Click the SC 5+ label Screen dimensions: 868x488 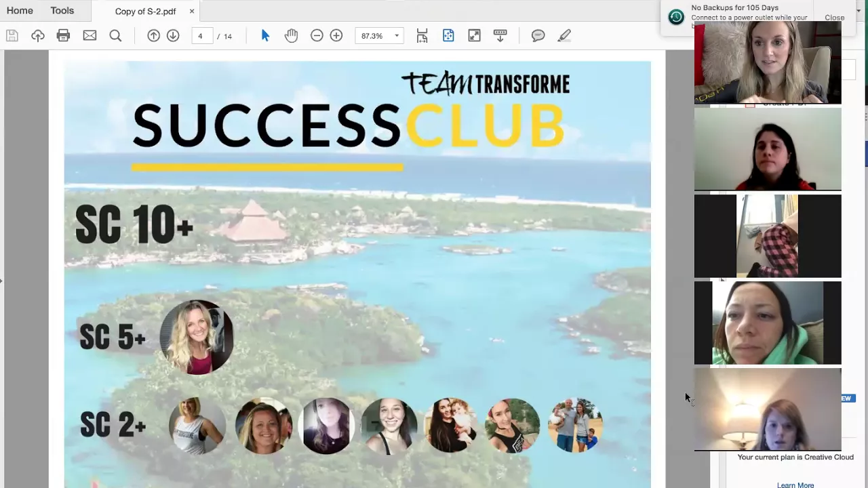point(113,337)
